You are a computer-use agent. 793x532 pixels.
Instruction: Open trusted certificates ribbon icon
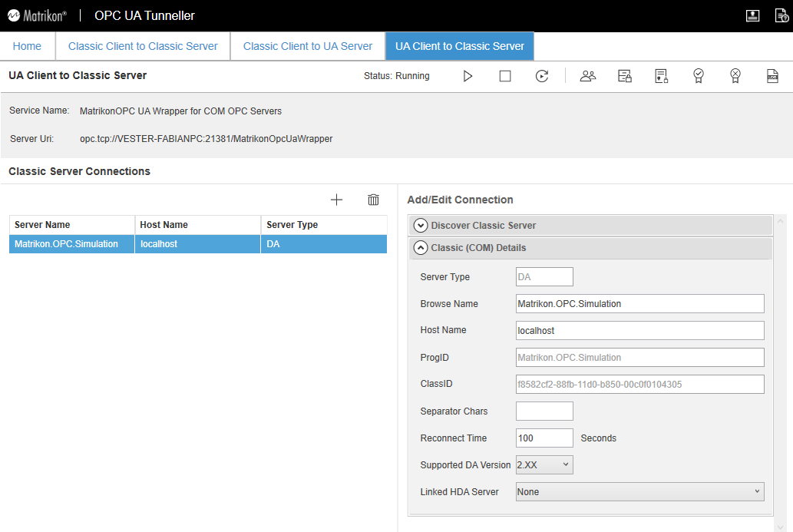click(699, 76)
